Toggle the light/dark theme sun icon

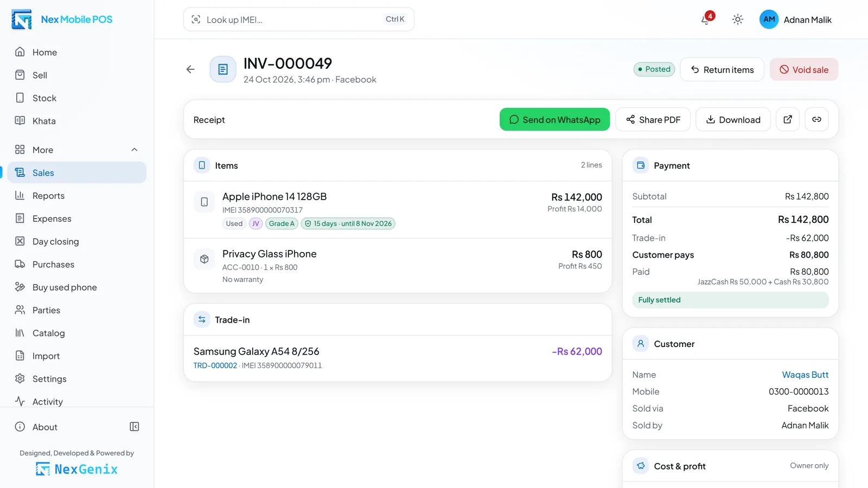[737, 20]
